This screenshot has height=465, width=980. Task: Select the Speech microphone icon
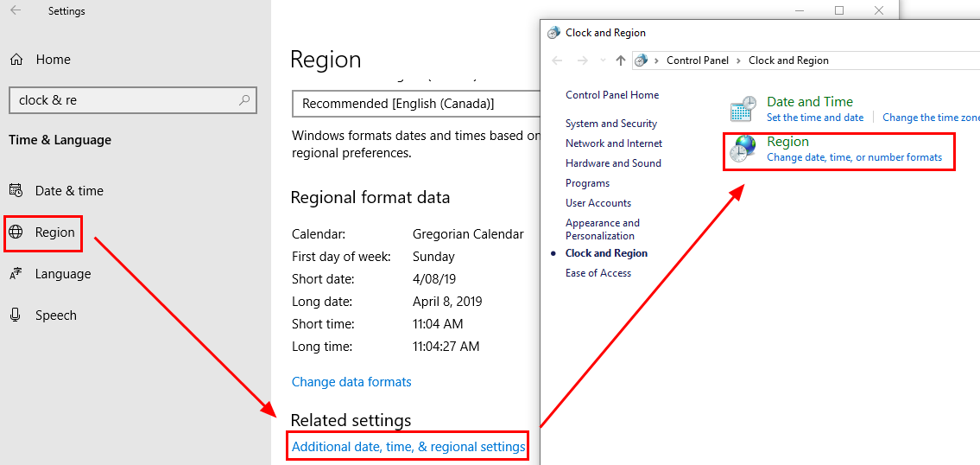[16, 315]
